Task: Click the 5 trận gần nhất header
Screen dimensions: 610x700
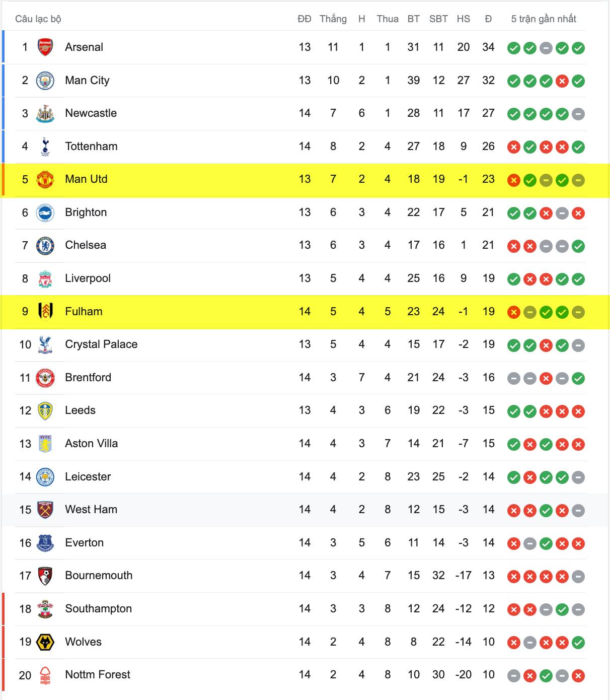Action: [x=544, y=19]
